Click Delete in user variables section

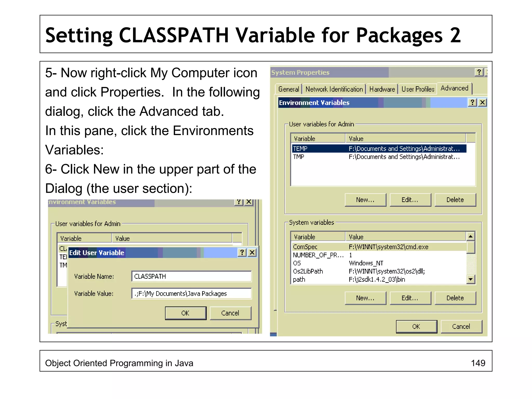pos(455,200)
